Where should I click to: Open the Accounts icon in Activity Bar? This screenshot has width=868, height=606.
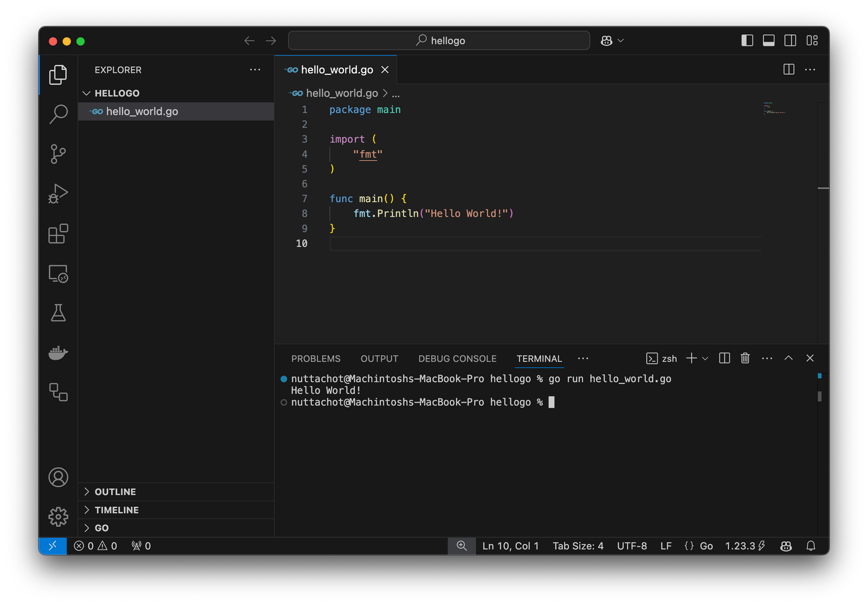(x=58, y=477)
